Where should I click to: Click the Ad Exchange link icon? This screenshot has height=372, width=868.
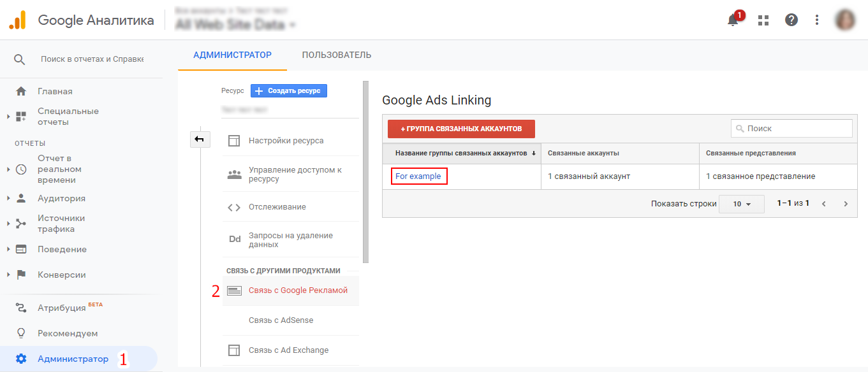tap(234, 350)
